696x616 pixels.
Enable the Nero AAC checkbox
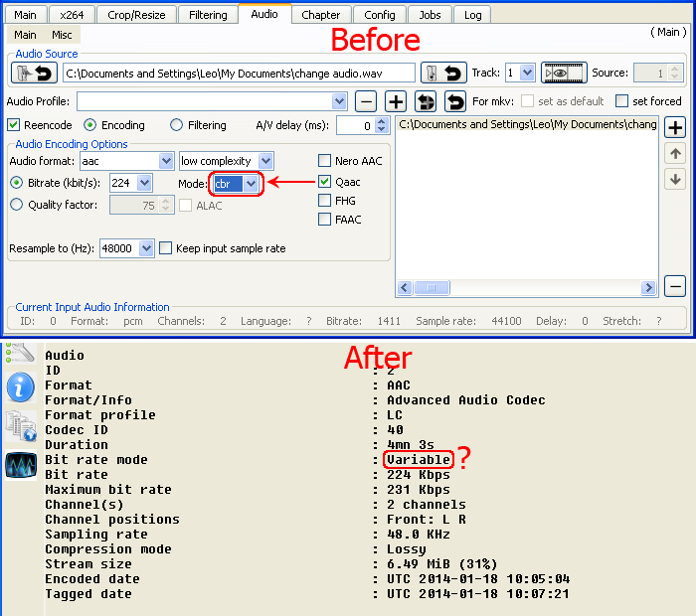click(x=324, y=161)
